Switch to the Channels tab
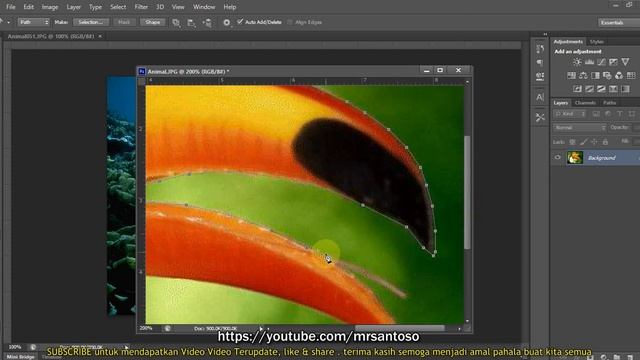 click(585, 103)
